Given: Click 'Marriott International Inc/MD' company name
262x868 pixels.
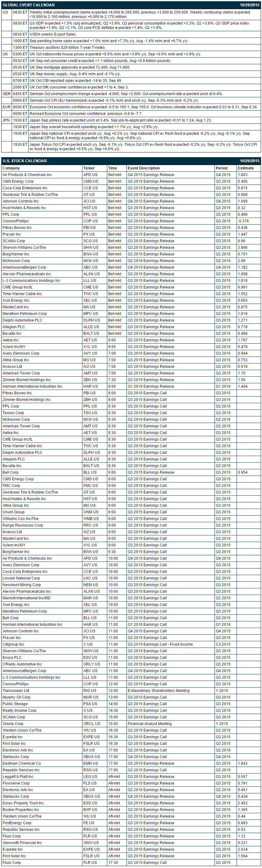Looking at the screenshot, I should tap(26, 598).
